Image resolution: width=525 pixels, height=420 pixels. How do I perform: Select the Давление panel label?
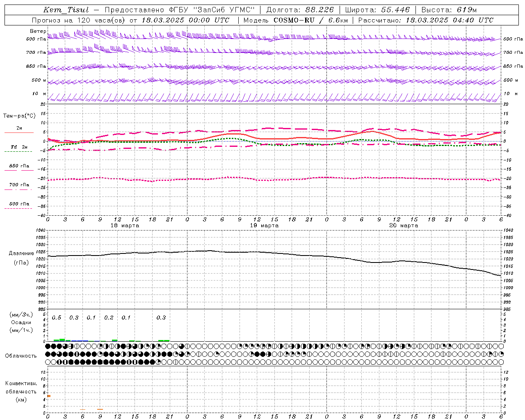[x=21, y=253]
